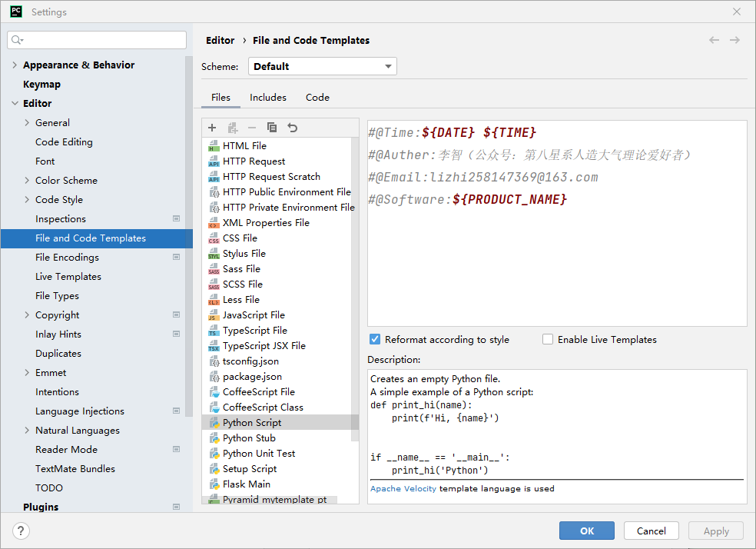Switch to the Code tab

317,98
